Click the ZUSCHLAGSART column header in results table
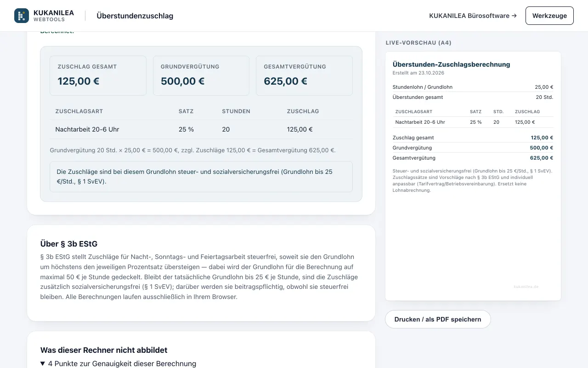This screenshot has height=368, width=588. click(x=79, y=111)
